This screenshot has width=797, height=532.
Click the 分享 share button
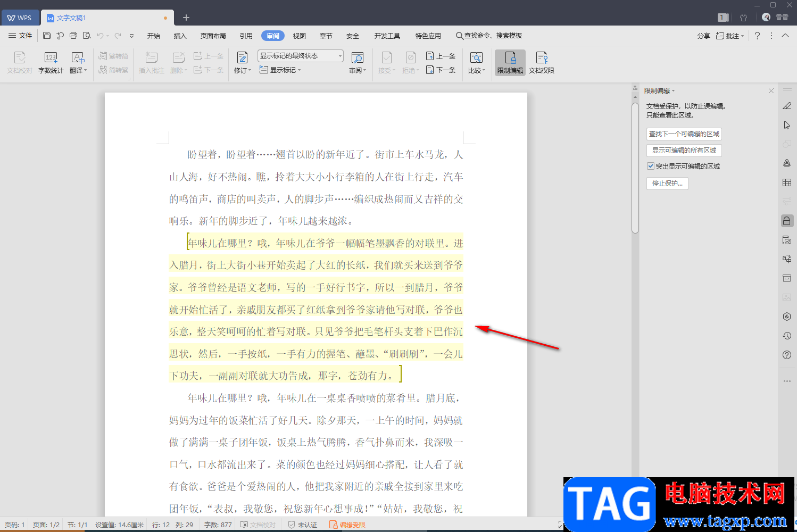point(703,36)
